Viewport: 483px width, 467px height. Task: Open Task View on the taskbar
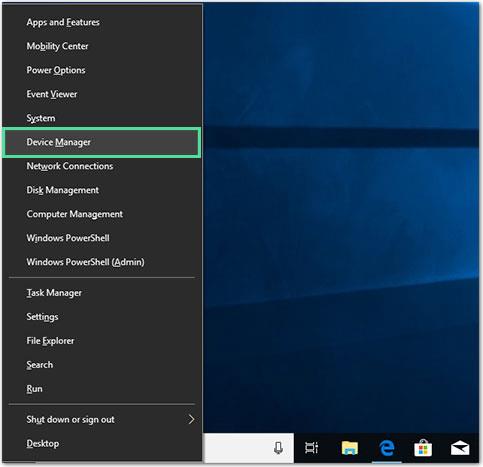[x=311, y=448]
